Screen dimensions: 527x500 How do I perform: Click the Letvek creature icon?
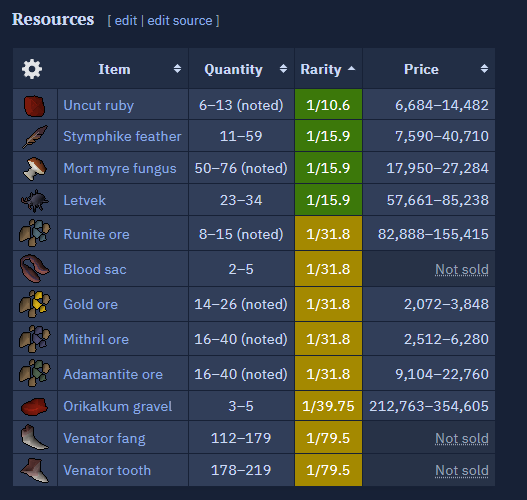(35, 201)
